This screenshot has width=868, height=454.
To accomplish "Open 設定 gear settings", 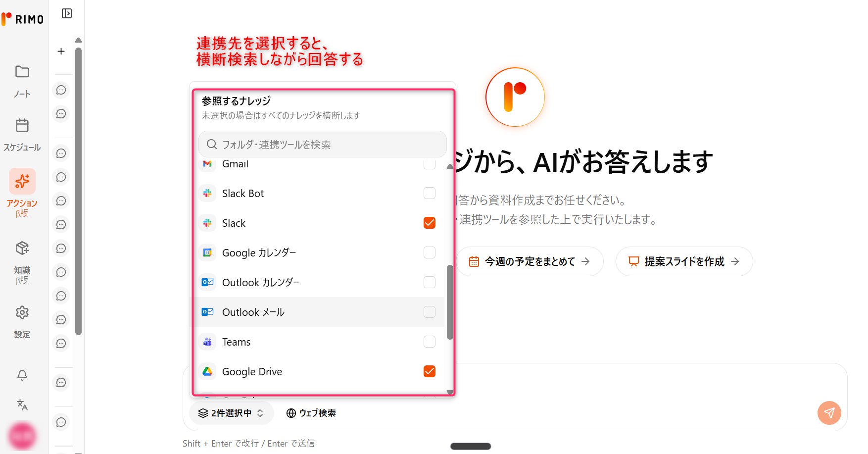I will (22, 321).
